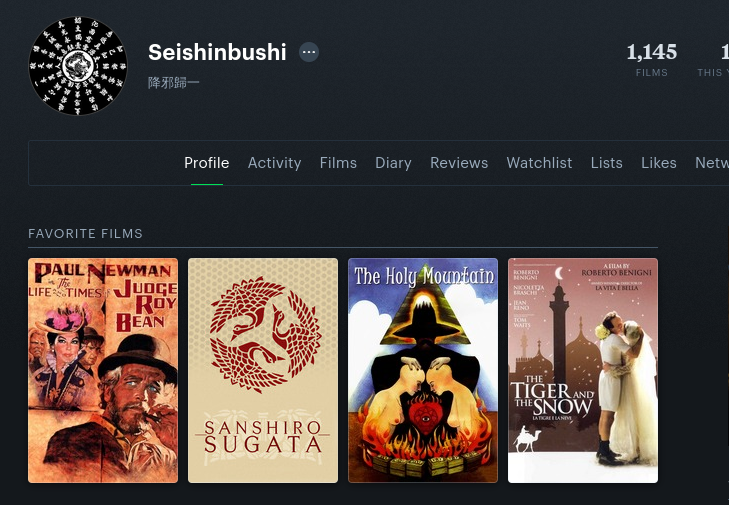Click the Favorite Films heading

pyautogui.click(x=85, y=233)
